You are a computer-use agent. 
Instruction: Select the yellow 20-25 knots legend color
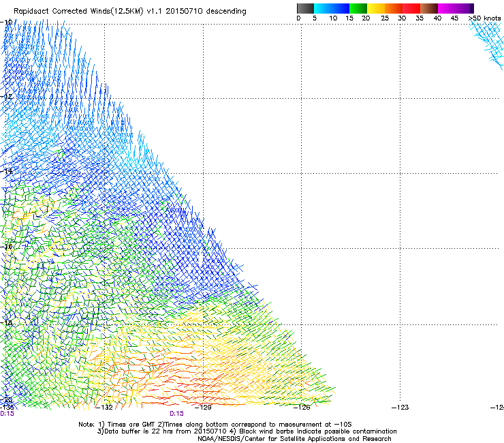coord(376,8)
